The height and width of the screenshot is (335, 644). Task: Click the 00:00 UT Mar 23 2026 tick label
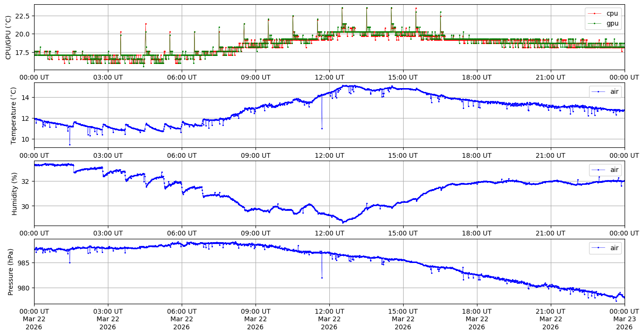[x=624, y=318]
